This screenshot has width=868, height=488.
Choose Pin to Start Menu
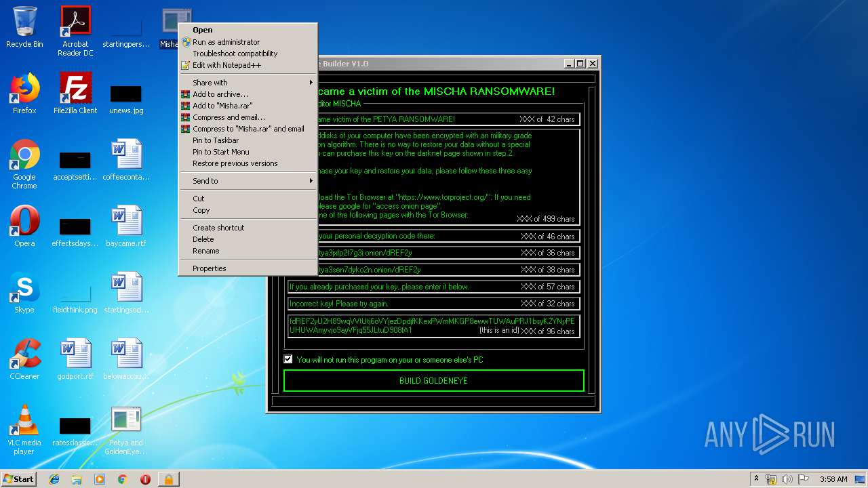point(248,152)
